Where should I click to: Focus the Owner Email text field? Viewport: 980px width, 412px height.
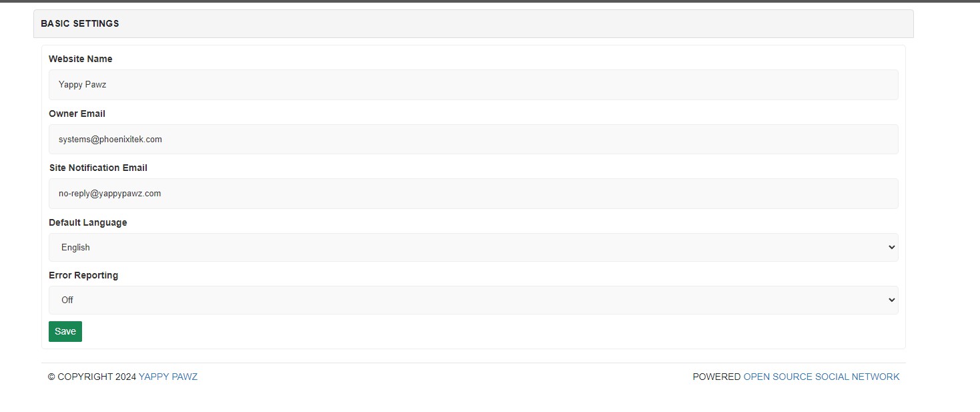coord(473,139)
